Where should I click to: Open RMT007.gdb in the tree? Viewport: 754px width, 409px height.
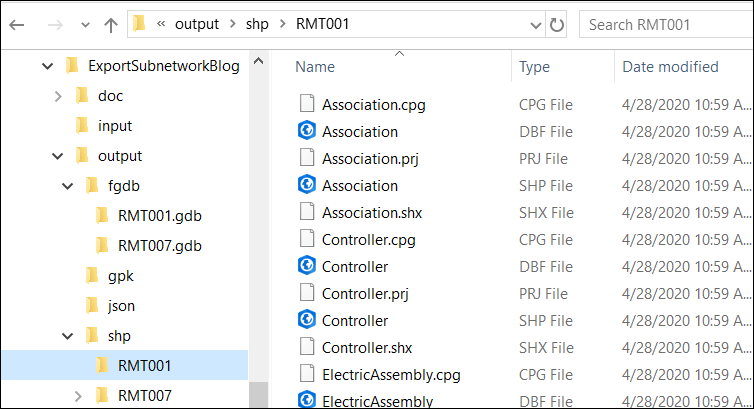160,246
